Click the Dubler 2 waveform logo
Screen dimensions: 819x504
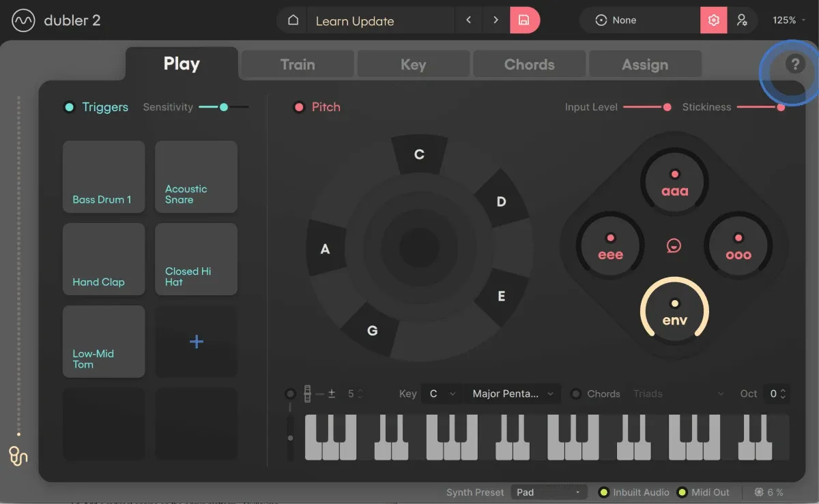[x=24, y=20]
